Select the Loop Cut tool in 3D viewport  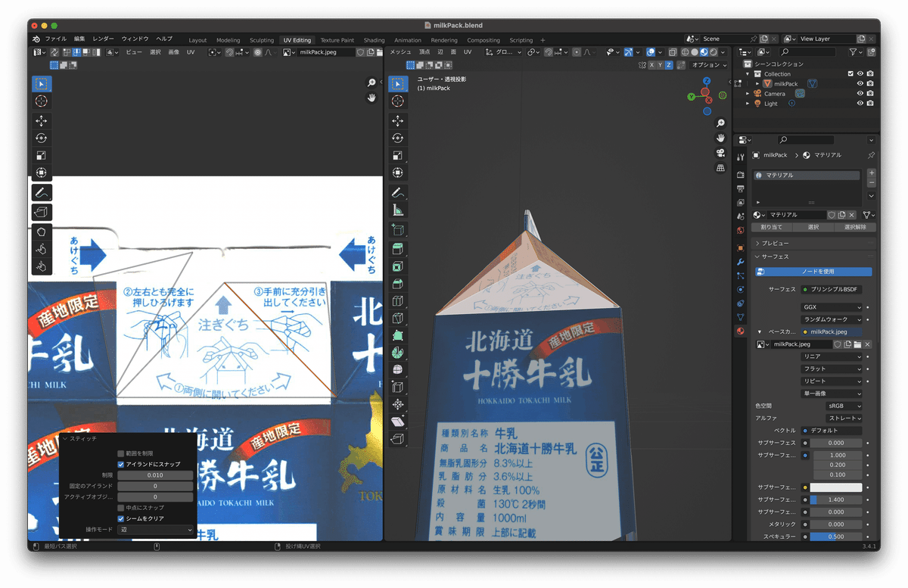pos(398,301)
